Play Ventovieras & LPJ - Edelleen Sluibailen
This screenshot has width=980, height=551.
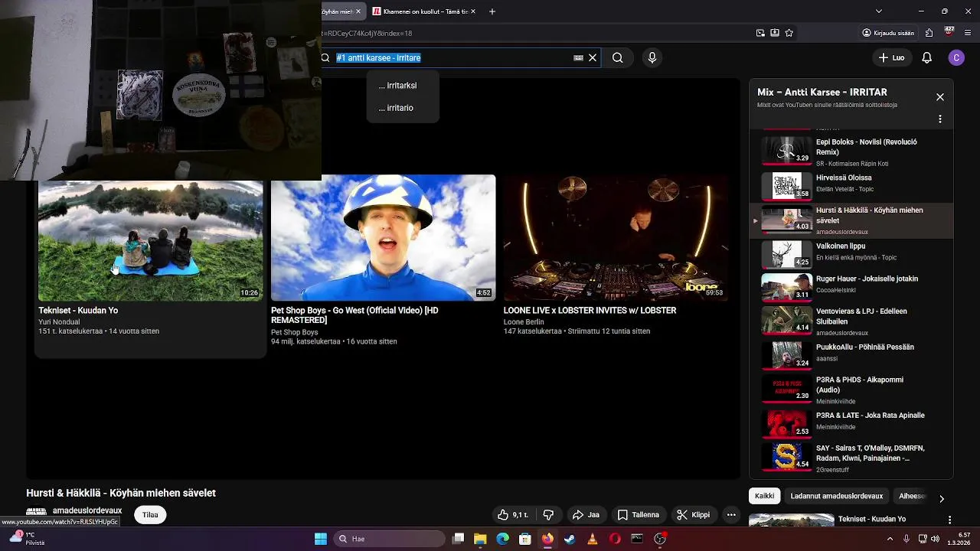click(850, 321)
